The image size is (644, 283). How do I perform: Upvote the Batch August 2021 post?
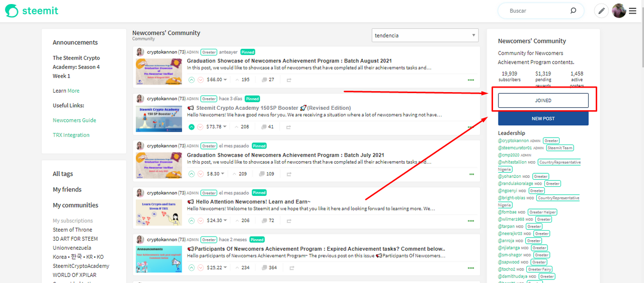point(191,80)
